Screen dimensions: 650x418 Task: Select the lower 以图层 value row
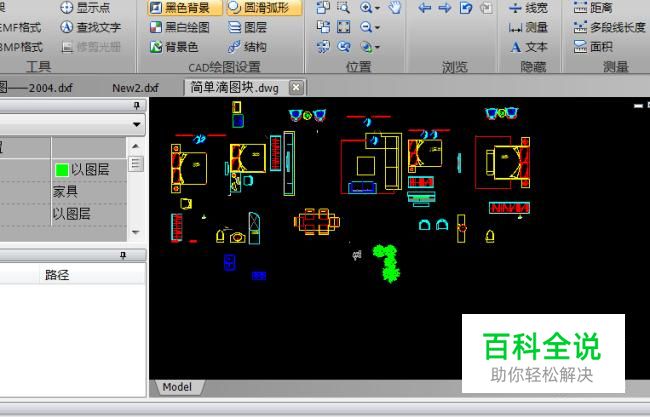pyautogui.click(x=89, y=214)
